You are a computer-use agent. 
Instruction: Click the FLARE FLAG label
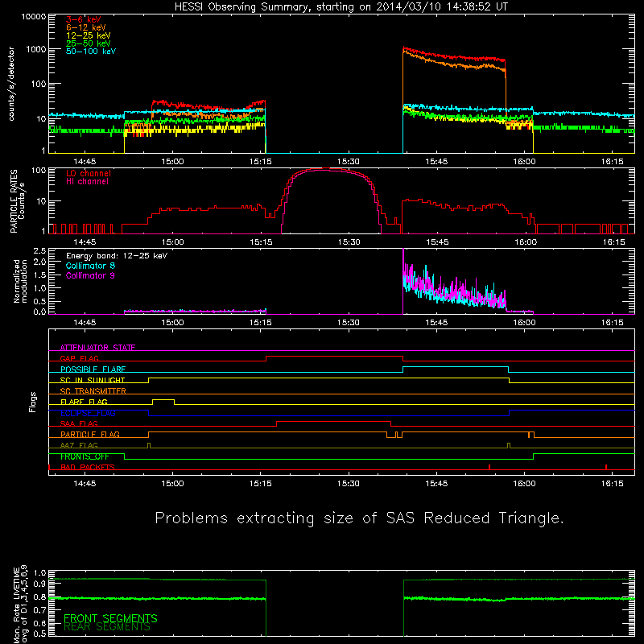coord(84,402)
